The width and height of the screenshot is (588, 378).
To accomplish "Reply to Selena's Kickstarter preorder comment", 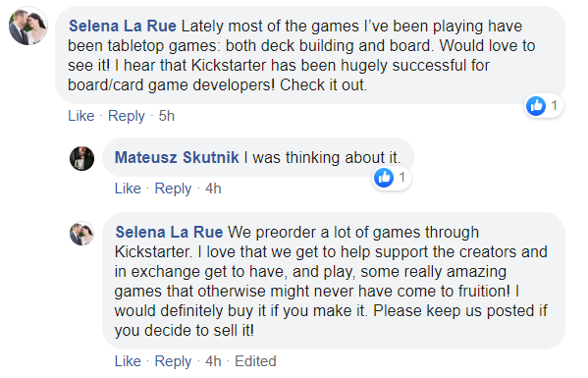I will 173,361.
